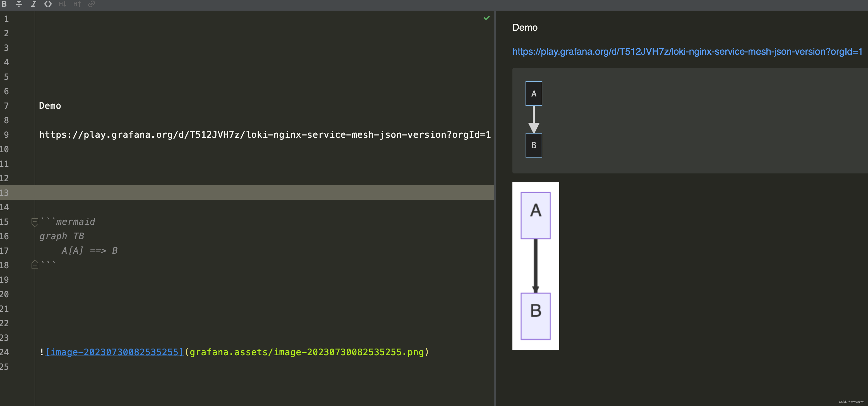
Task: Insert link toolbar icon
Action: point(91,4)
